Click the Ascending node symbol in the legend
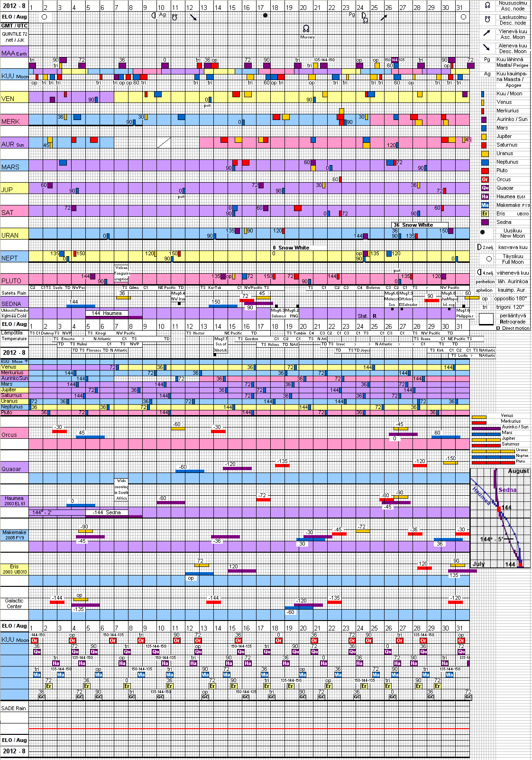 [x=487, y=5]
